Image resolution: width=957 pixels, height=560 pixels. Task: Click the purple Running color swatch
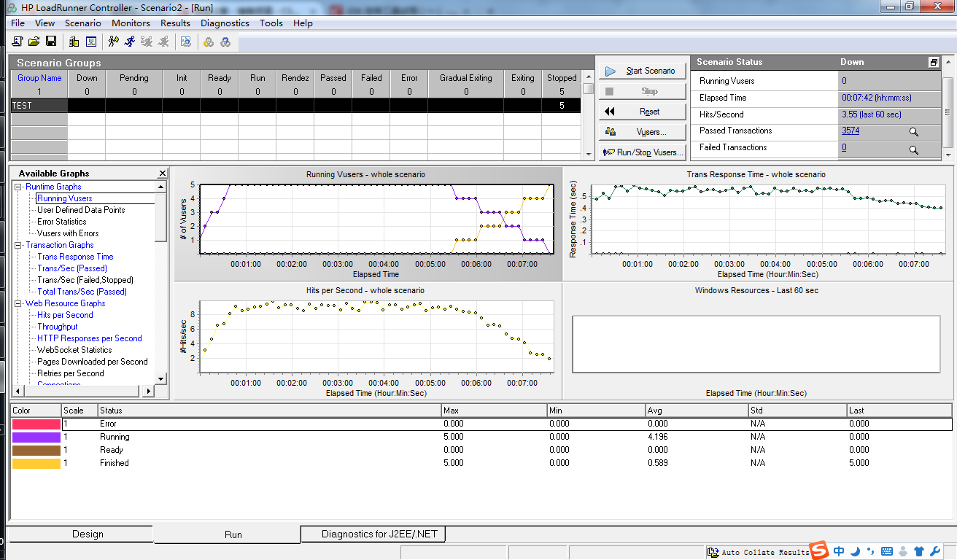click(x=36, y=437)
